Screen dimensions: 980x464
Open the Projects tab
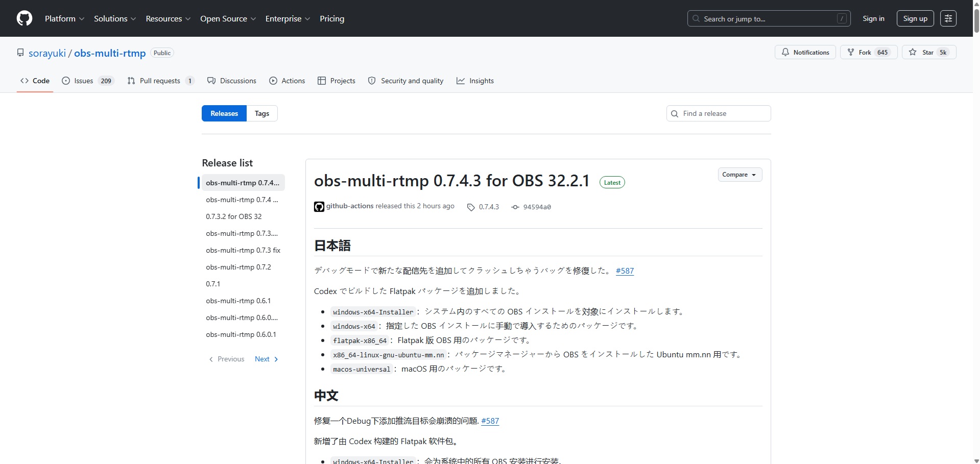click(x=337, y=81)
